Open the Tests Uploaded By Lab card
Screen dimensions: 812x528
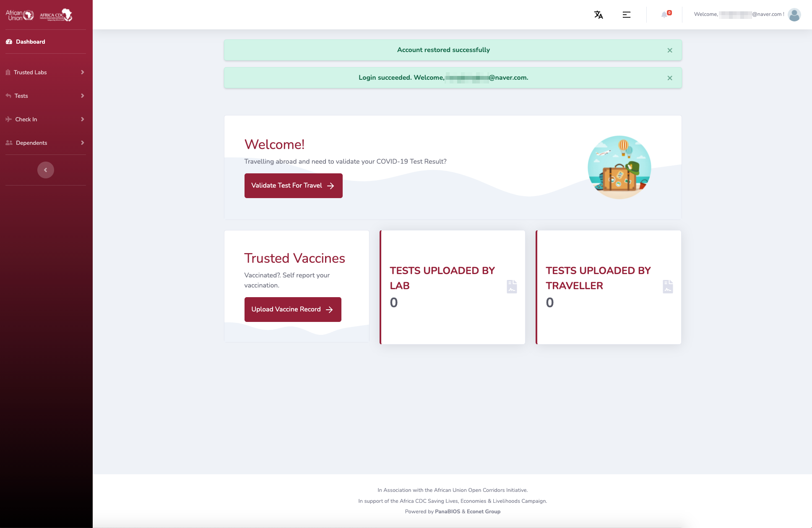coord(452,287)
